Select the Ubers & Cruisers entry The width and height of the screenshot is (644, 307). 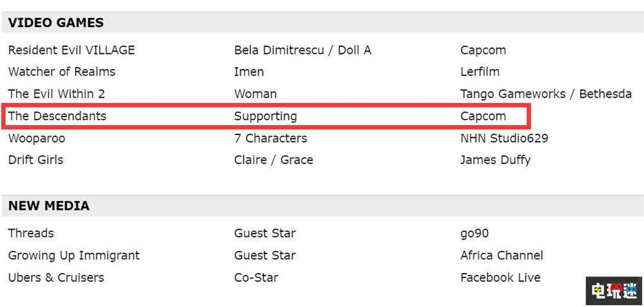point(56,277)
